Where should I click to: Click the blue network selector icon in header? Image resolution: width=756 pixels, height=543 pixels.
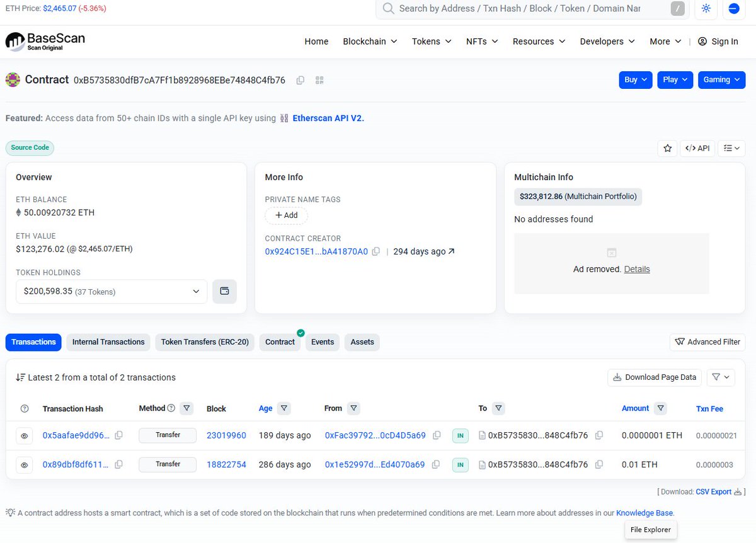point(733,9)
